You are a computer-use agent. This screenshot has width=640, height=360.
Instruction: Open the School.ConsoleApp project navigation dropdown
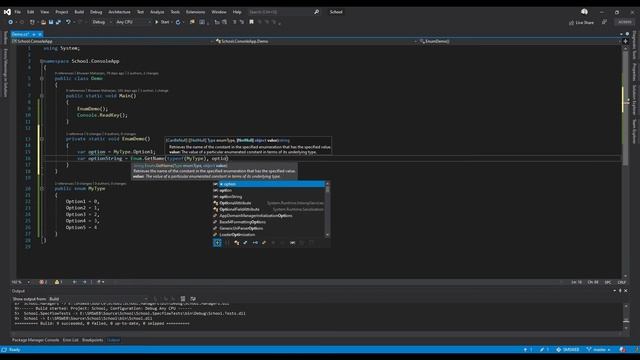click(x=112, y=41)
